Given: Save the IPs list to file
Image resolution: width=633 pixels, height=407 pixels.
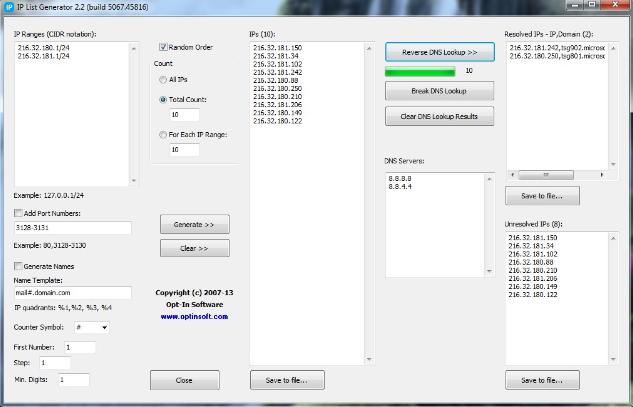Looking at the screenshot, I should click(x=287, y=380).
